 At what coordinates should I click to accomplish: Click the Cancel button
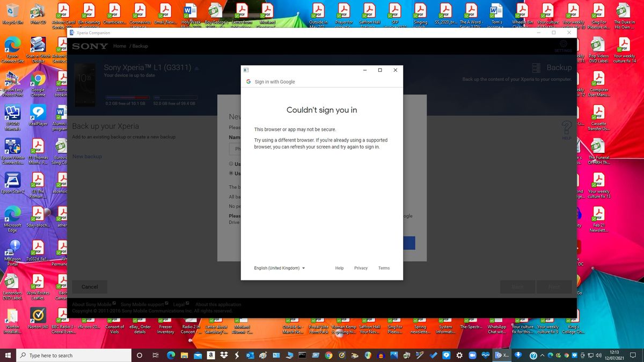click(x=89, y=286)
